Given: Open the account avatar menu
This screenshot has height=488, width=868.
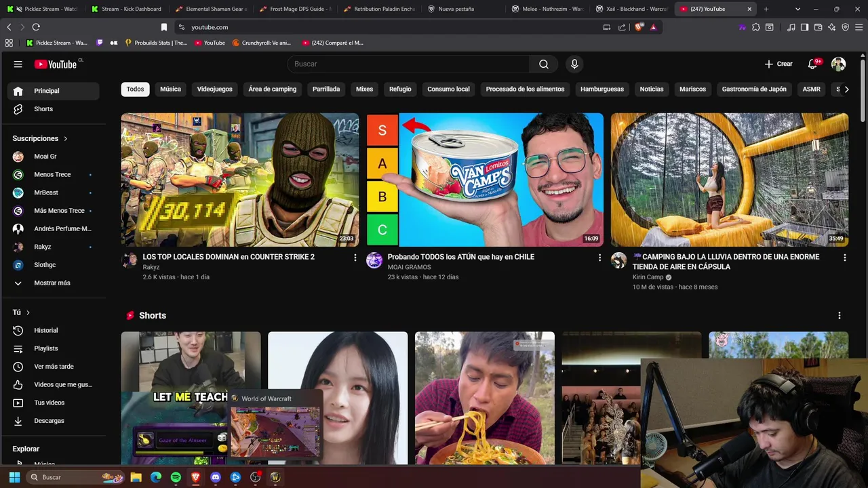Looking at the screenshot, I should 839,64.
